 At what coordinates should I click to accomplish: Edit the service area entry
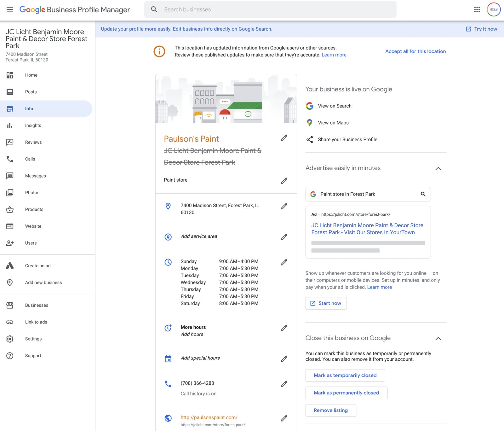point(284,237)
